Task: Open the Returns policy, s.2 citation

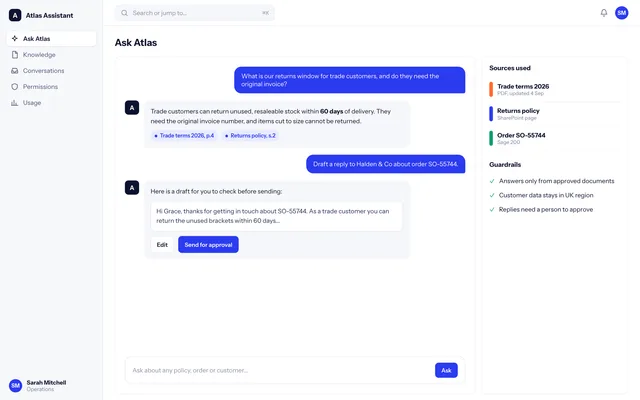Action: coord(251,136)
